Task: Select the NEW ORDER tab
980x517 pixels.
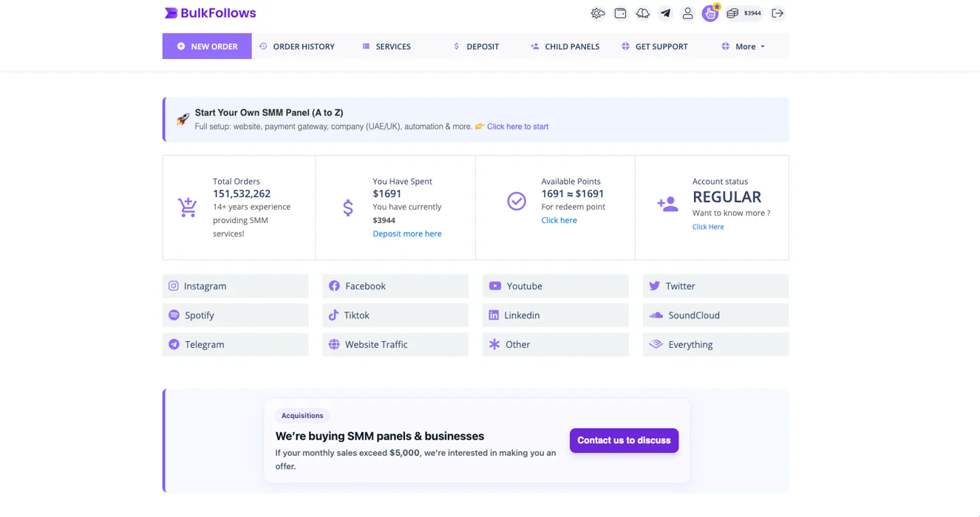Action: point(207,47)
